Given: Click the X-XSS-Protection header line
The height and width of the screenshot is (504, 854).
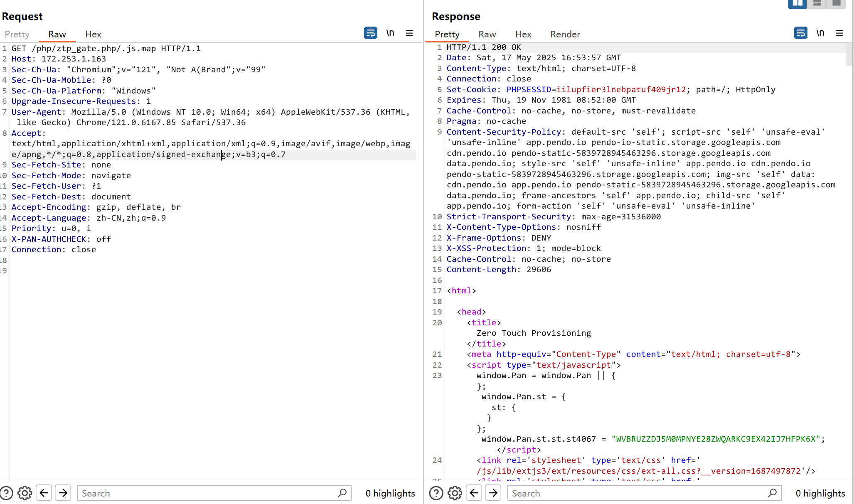Looking at the screenshot, I should (524, 248).
